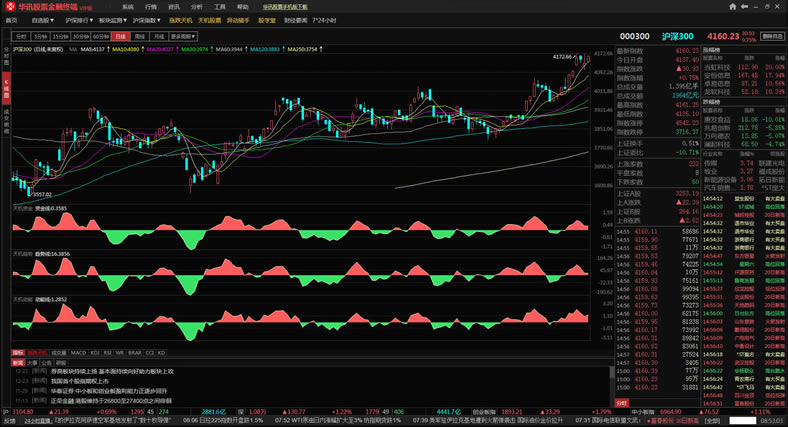This screenshot has height=427, width=788.
Task: Open the K线图 view in left sidebar
Action: (5, 84)
